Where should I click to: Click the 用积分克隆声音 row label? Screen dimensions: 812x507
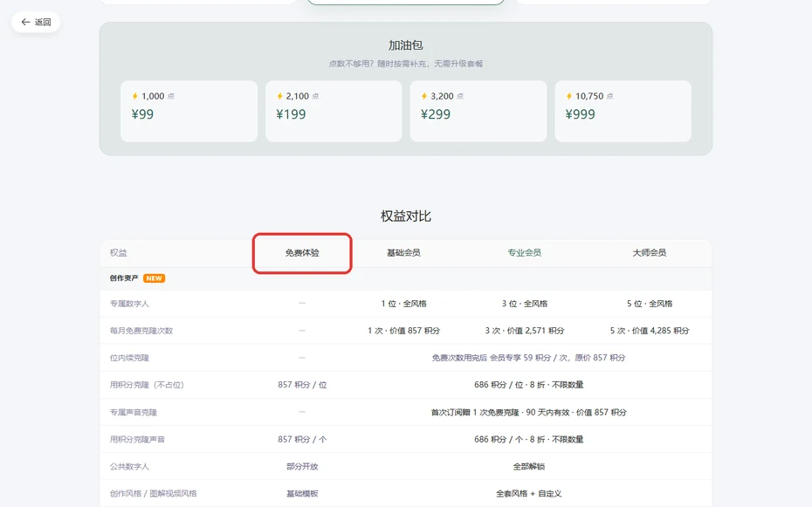[x=137, y=439]
